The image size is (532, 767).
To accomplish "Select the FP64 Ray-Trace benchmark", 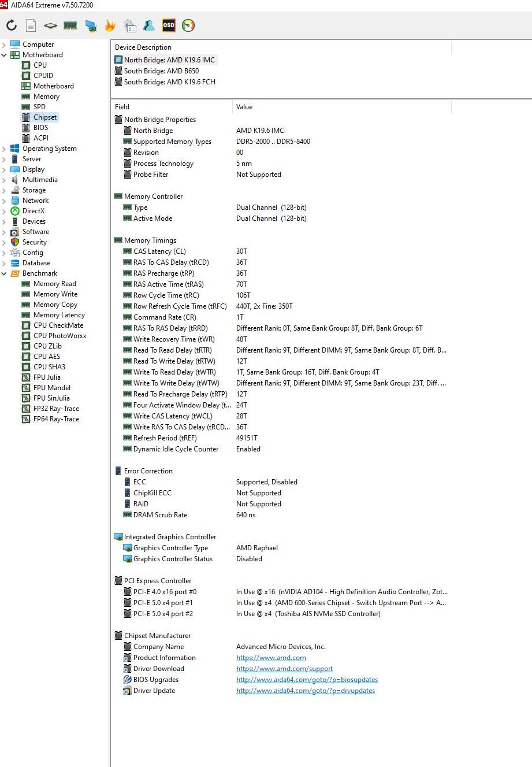I will [x=56, y=419].
